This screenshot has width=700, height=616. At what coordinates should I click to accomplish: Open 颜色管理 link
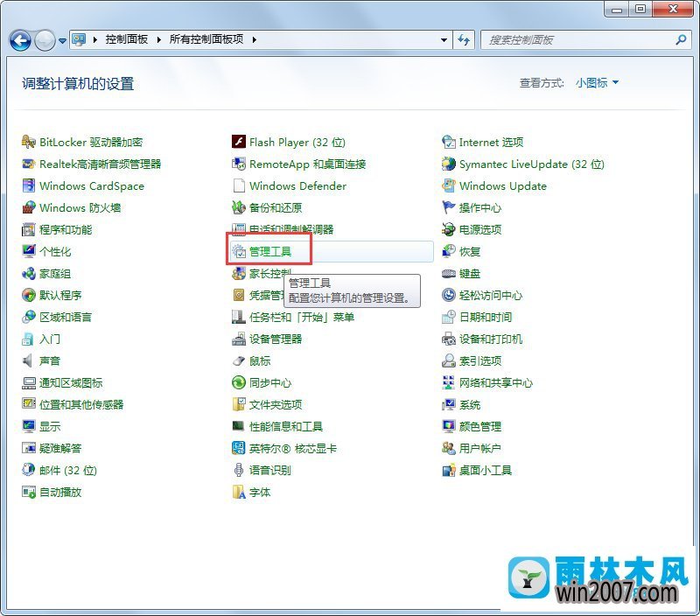click(480, 426)
